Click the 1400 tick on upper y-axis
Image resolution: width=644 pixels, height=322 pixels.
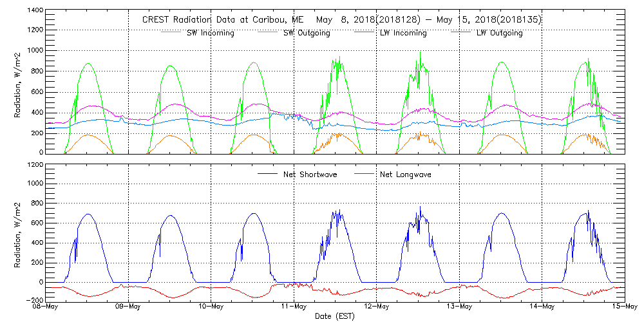coord(35,11)
